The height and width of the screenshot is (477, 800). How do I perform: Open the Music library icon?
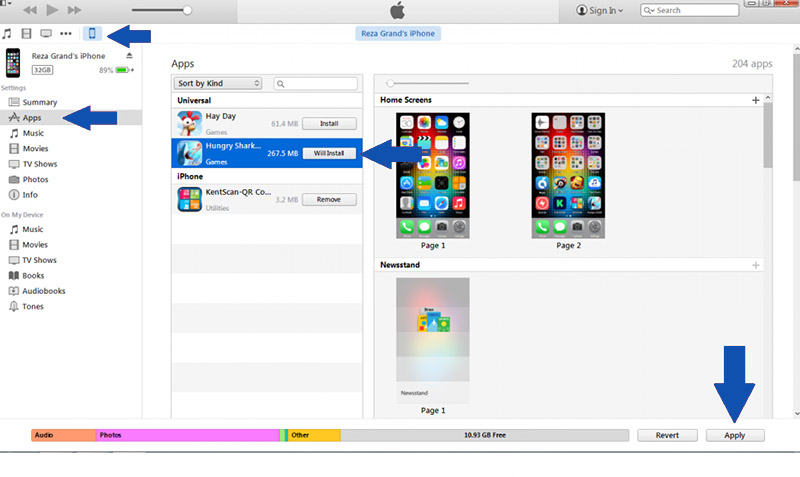pos(7,34)
